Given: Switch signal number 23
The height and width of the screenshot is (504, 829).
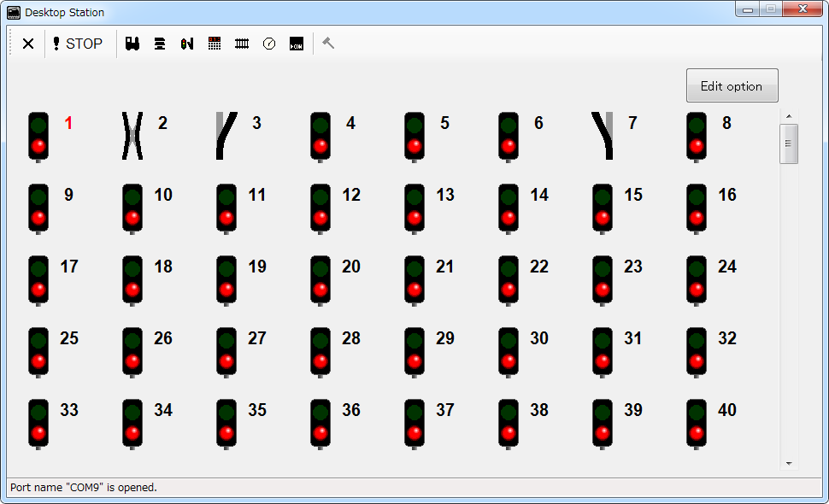Looking at the screenshot, I should tap(603, 280).
